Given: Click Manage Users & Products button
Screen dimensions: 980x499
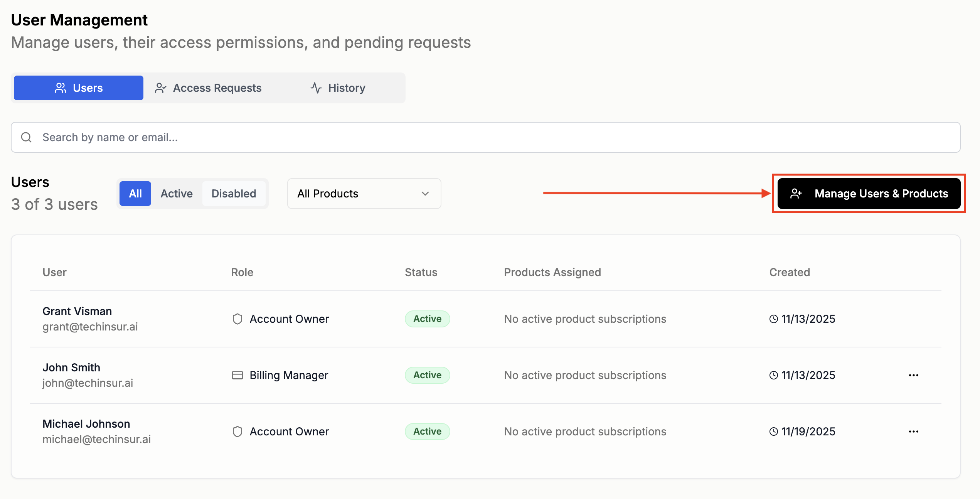Looking at the screenshot, I should (x=869, y=194).
